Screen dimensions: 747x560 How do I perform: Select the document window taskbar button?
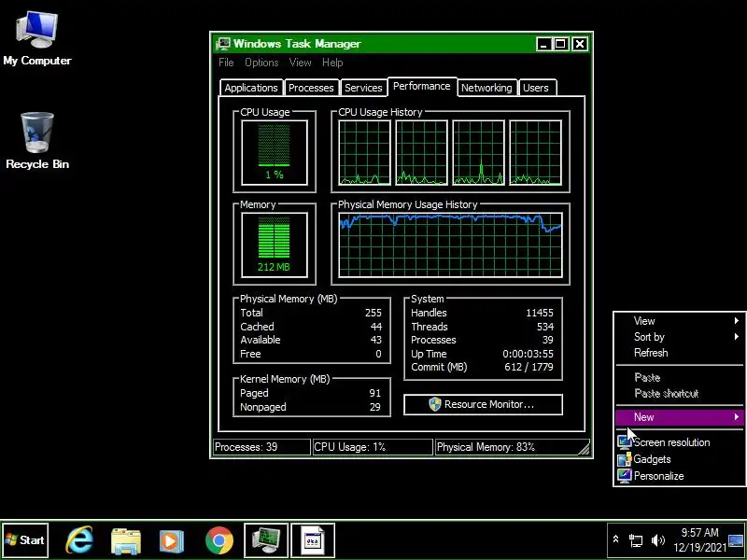pyautogui.click(x=313, y=540)
